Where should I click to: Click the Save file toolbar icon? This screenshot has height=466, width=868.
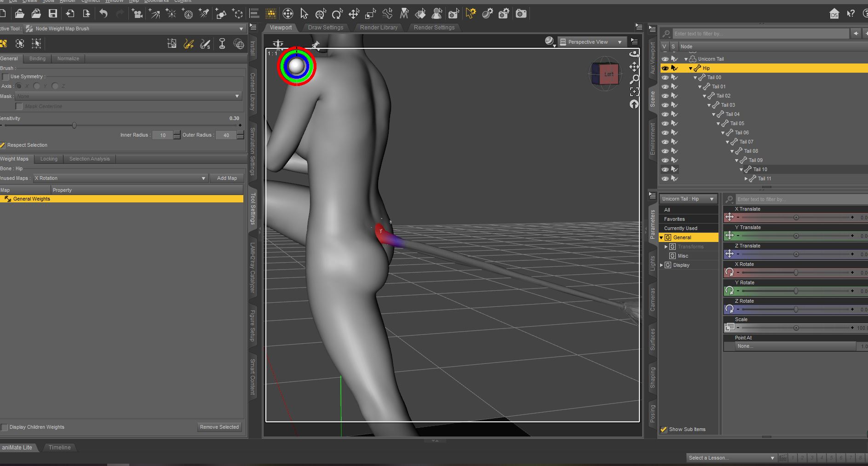tap(53, 14)
